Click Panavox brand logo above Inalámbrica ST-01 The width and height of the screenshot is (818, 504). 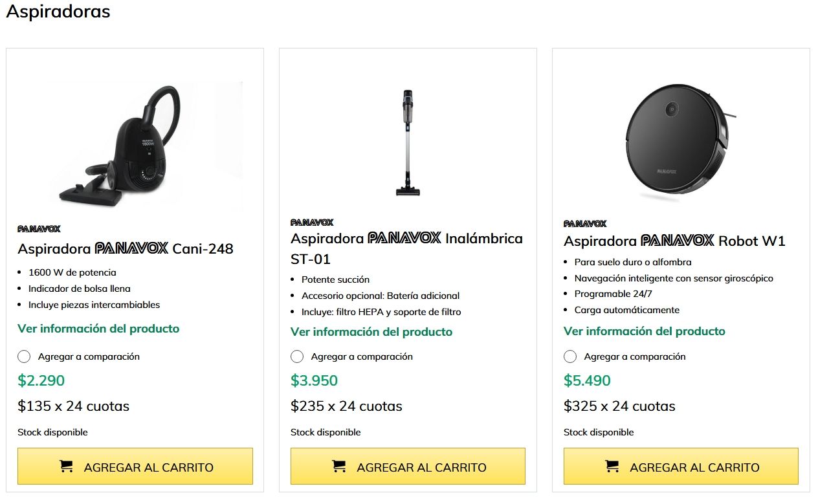(x=312, y=222)
